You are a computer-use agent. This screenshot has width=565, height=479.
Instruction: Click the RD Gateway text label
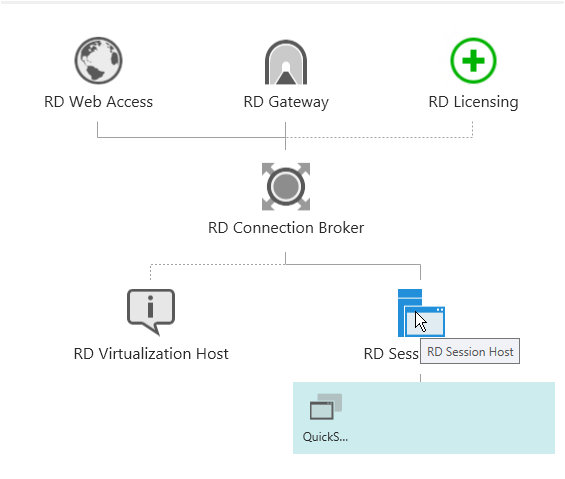286,102
